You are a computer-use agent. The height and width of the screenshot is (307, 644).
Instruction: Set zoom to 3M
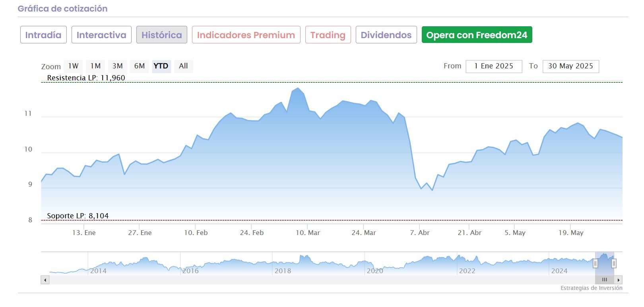pos(117,66)
